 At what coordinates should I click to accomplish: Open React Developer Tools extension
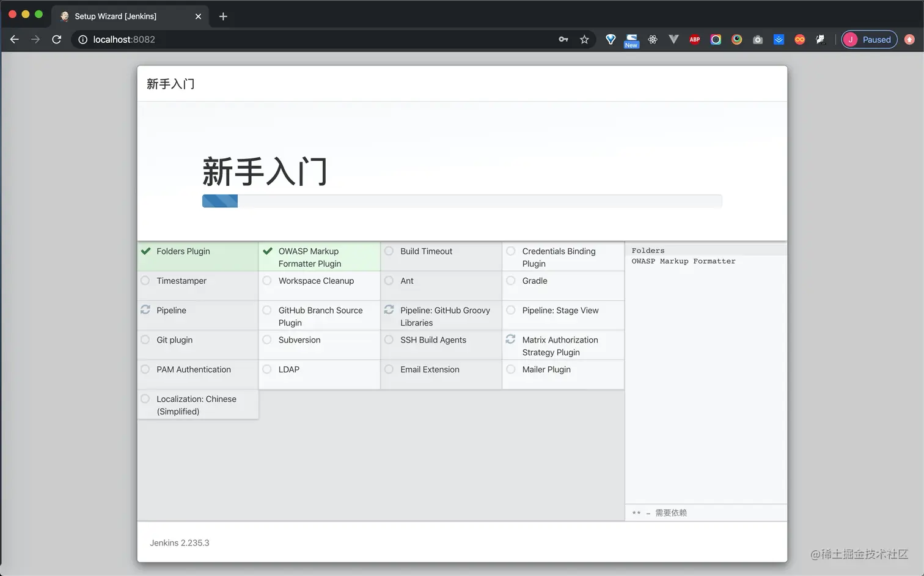(x=653, y=39)
